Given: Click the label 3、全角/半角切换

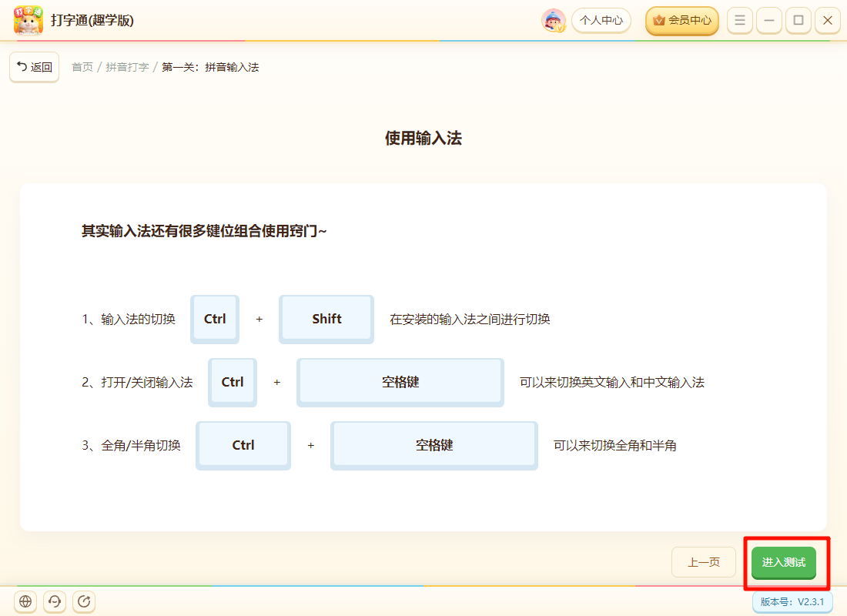Looking at the screenshot, I should pyautogui.click(x=131, y=446).
